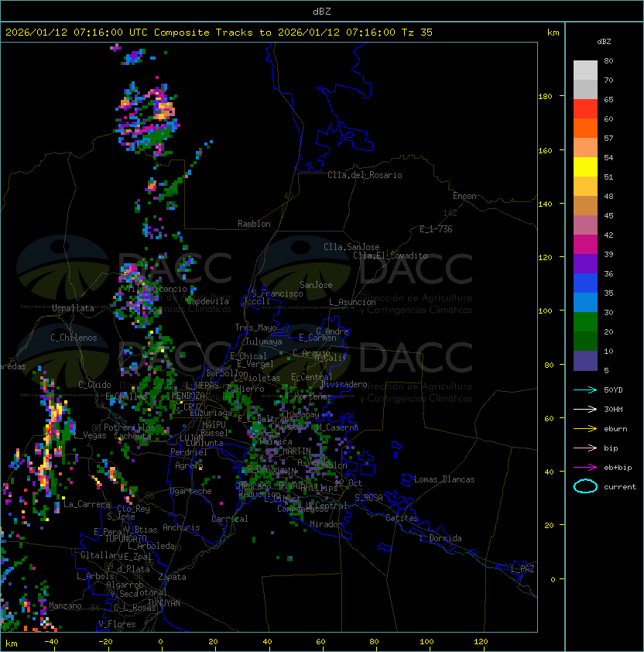The height and width of the screenshot is (652, 644).
Task: Click the 'Ramblon' label north of the map center
Action: [254, 224]
